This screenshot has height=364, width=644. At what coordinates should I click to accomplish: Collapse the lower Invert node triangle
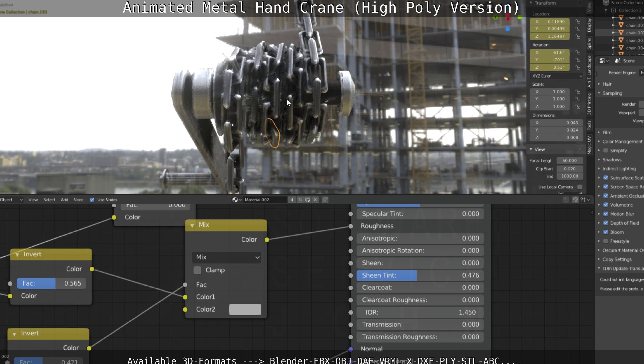14,334
